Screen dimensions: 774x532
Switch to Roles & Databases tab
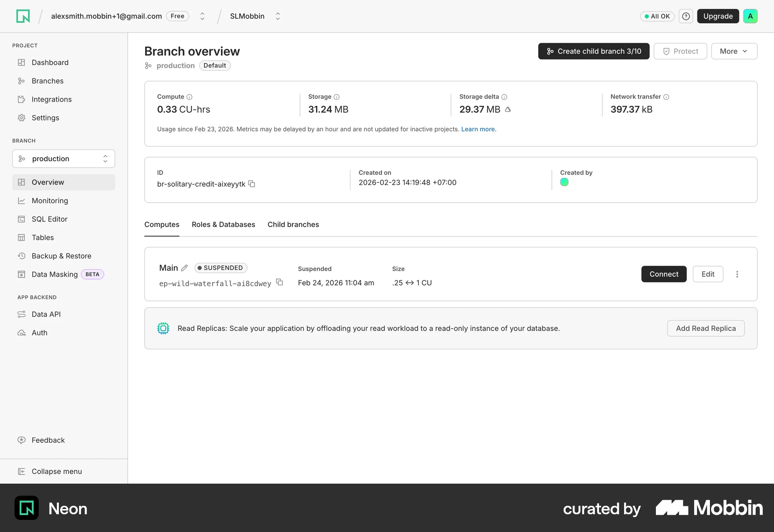coord(223,224)
